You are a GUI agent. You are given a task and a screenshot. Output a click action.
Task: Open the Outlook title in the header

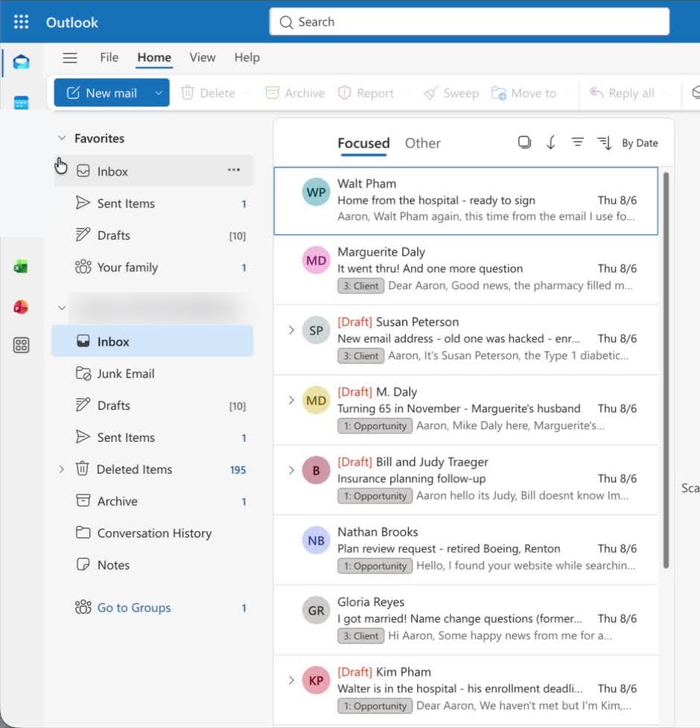72,22
